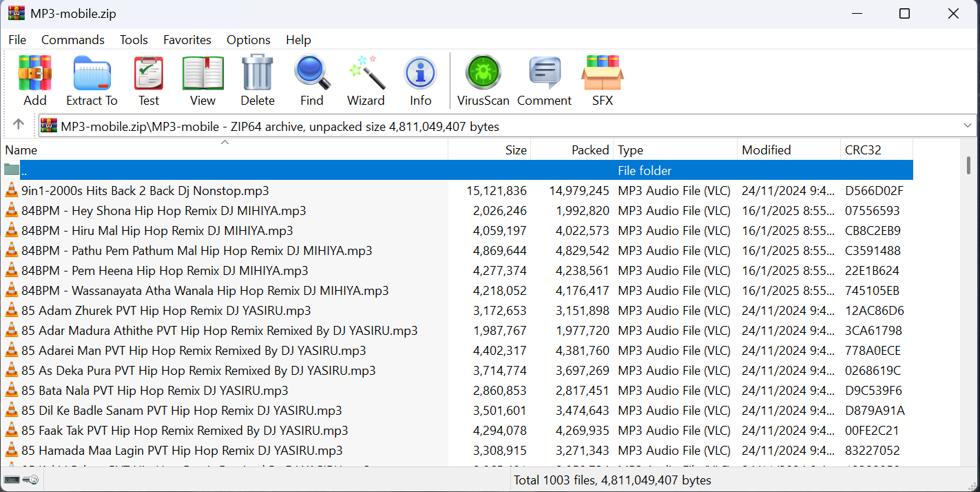
Task: Click CRC32 value 22E1B624
Action: tap(872, 270)
